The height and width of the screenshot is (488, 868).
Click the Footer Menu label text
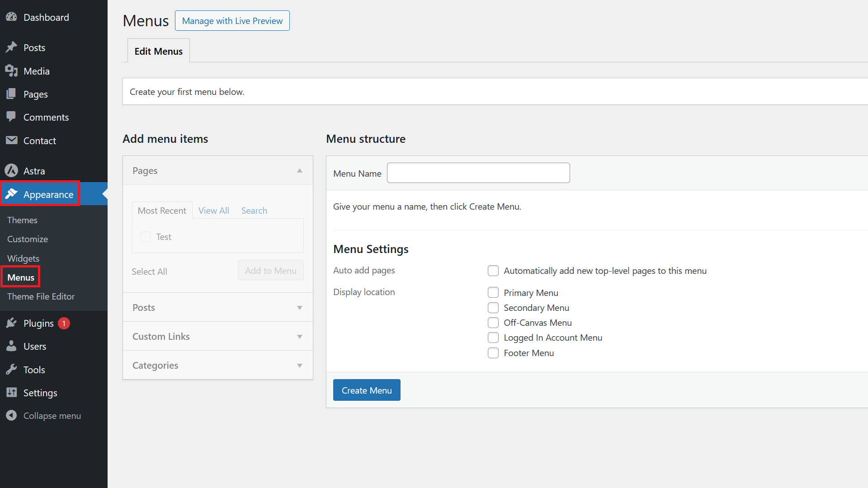pyautogui.click(x=528, y=353)
